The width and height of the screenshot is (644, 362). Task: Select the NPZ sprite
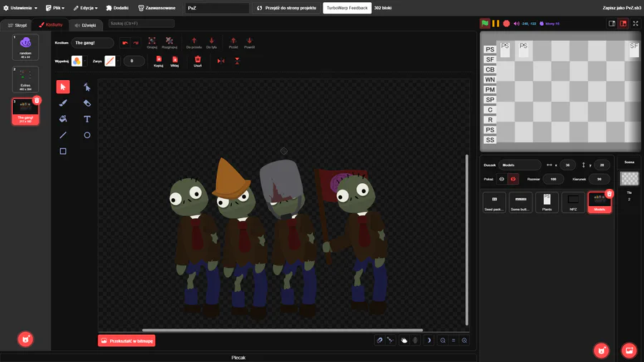click(573, 202)
